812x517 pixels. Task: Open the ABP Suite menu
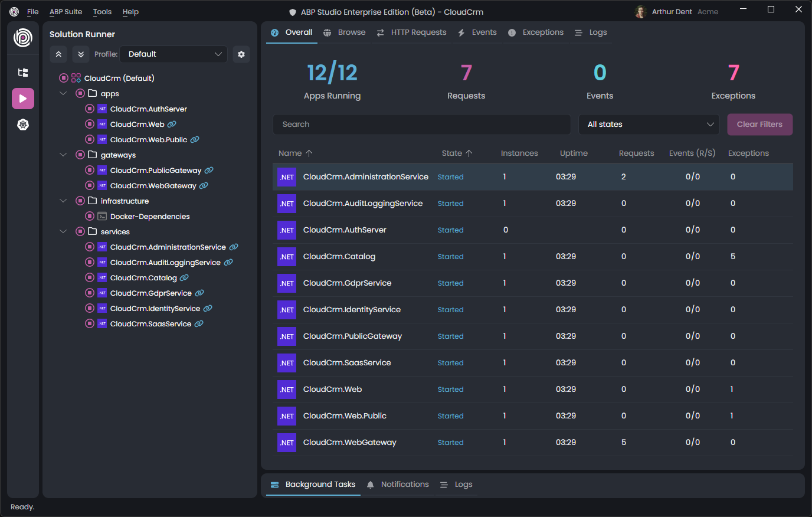tap(66, 12)
